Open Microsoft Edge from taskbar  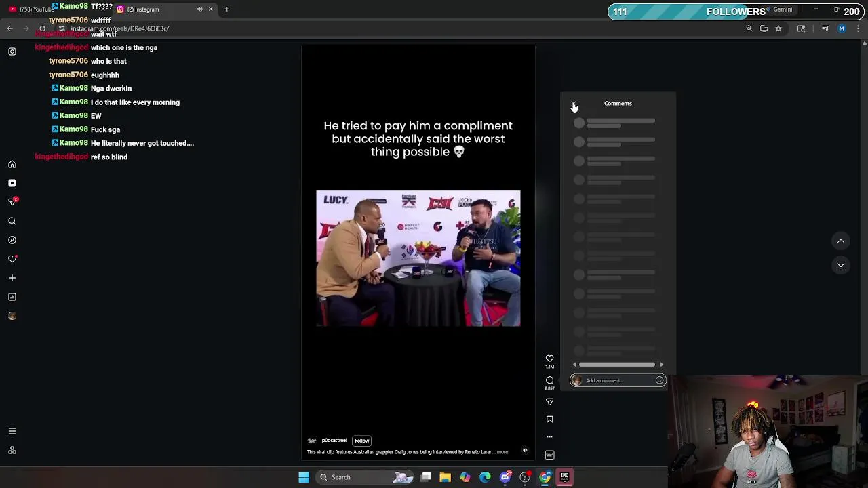pyautogui.click(x=485, y=477)
